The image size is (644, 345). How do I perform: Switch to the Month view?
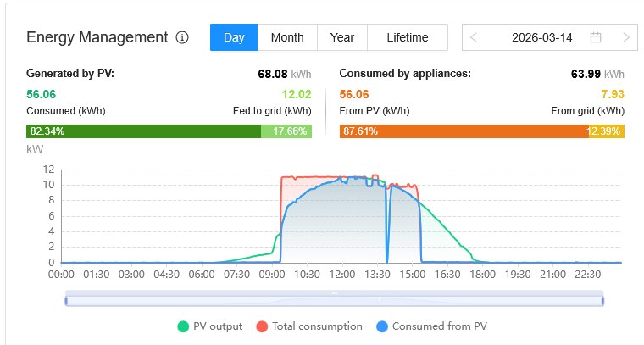pyautogui.click(x=287, y=37)
